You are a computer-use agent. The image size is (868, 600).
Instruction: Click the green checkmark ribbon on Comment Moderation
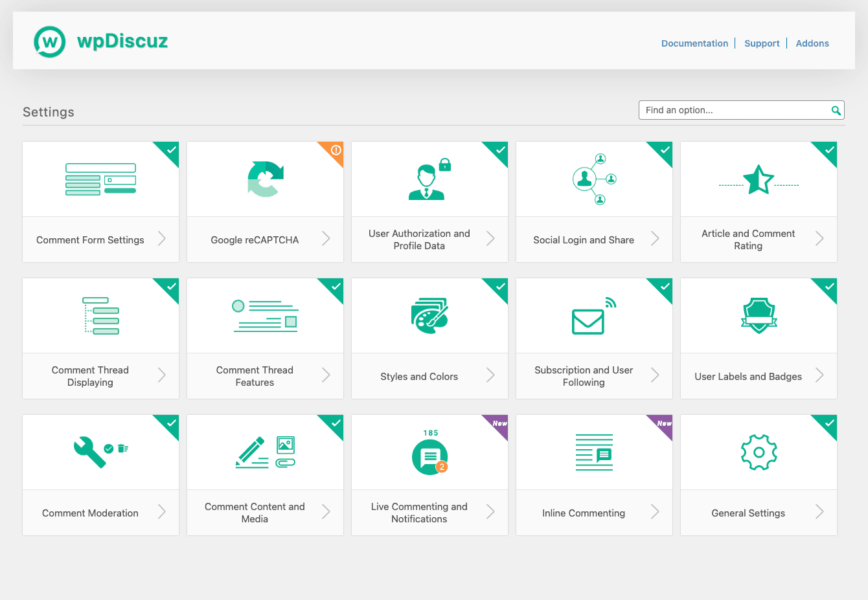tap(170, 423)
